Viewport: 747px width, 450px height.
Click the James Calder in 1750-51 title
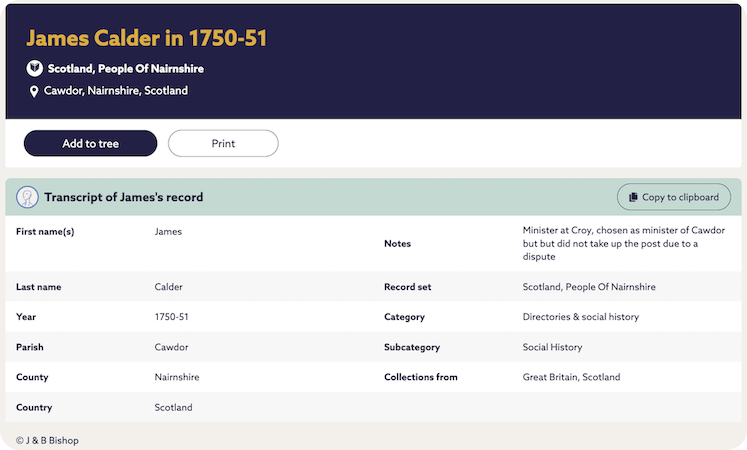tap(146, 38)
